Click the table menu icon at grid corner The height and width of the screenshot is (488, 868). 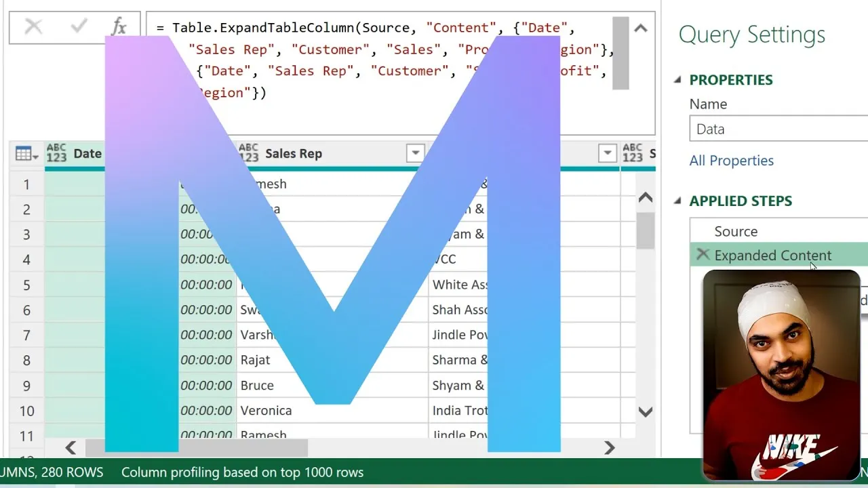(x=22, y=153)
